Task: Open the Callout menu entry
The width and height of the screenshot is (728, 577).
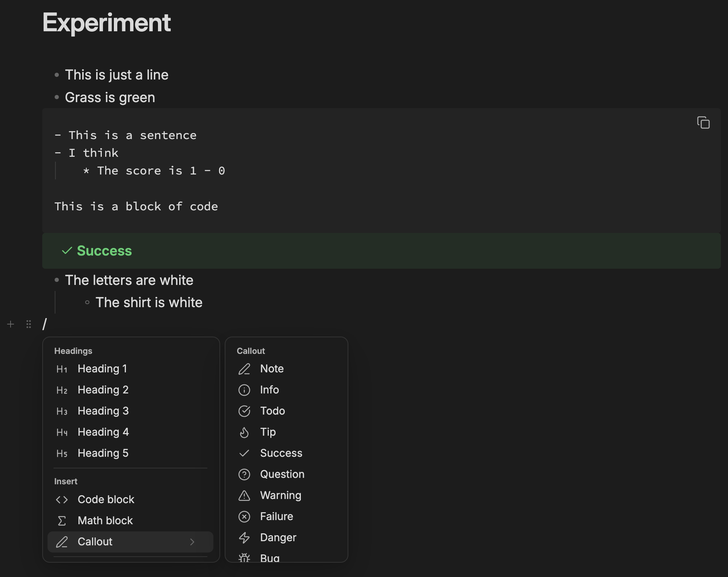Action: (x=130, y=542)
